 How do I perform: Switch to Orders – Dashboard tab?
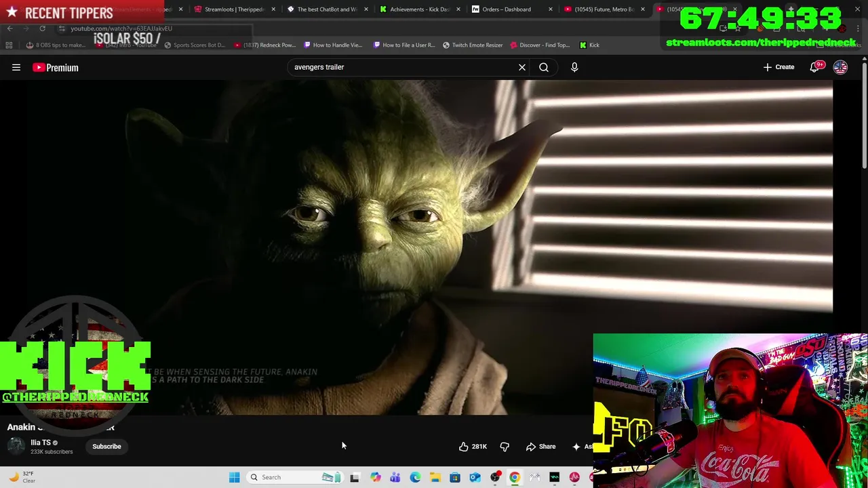pyautogui.click(x=507, y=9)
